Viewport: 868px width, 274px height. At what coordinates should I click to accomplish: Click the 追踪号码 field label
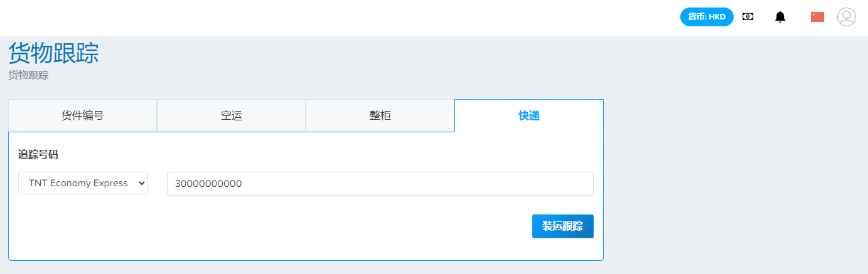click(38, 154)
